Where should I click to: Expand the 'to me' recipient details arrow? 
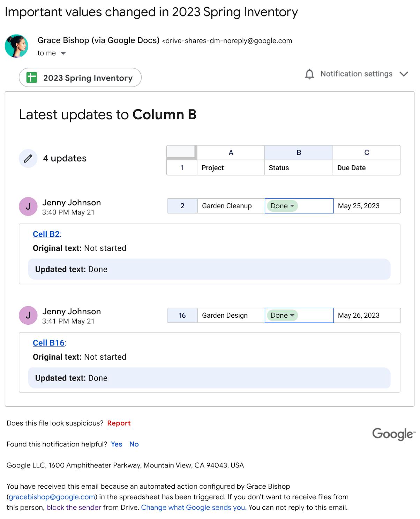click(x=63, y=53)
